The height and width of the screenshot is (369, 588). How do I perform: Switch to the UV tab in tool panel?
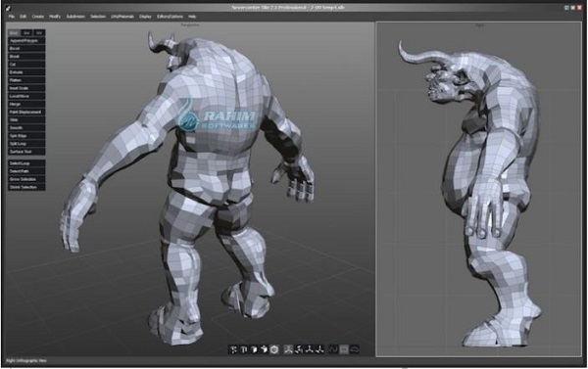coord(39,33)
